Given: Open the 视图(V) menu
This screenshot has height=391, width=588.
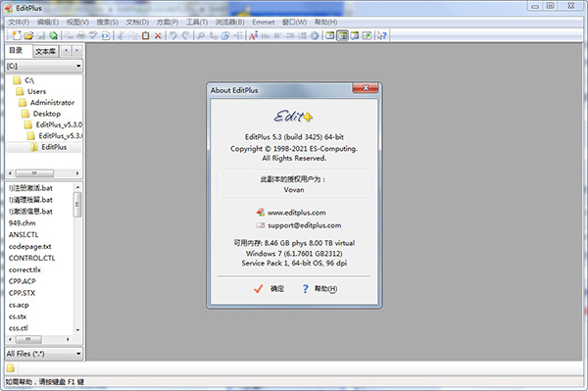Looking at the screenshot, I should [77, 23].
